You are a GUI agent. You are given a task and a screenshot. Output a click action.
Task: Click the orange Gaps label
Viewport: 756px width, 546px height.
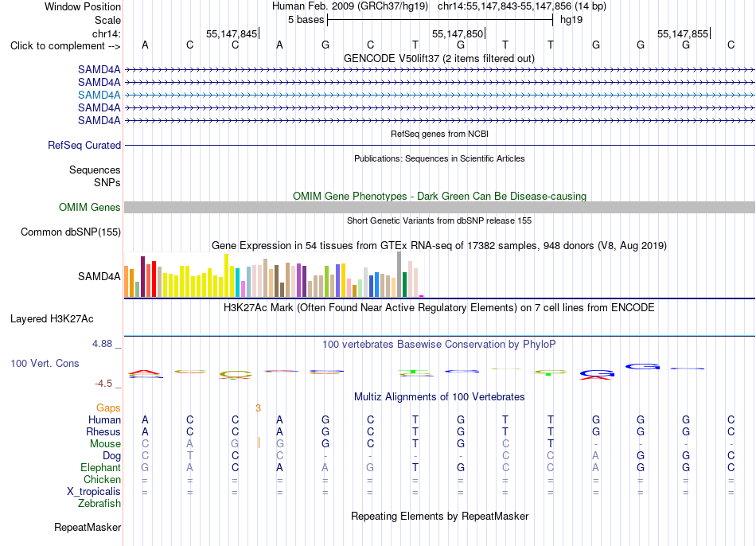tap(108, 408)
